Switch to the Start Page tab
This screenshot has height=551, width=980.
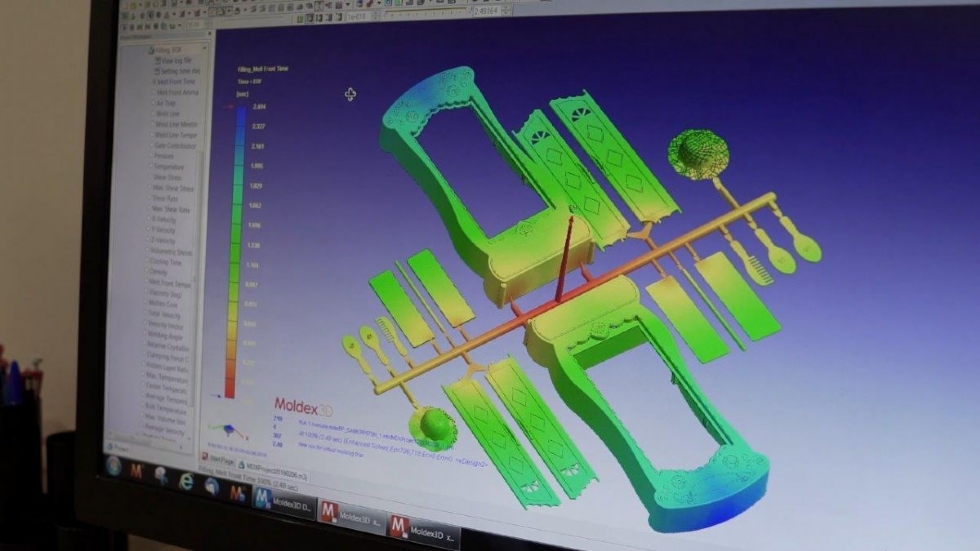[x=218, y=459]
